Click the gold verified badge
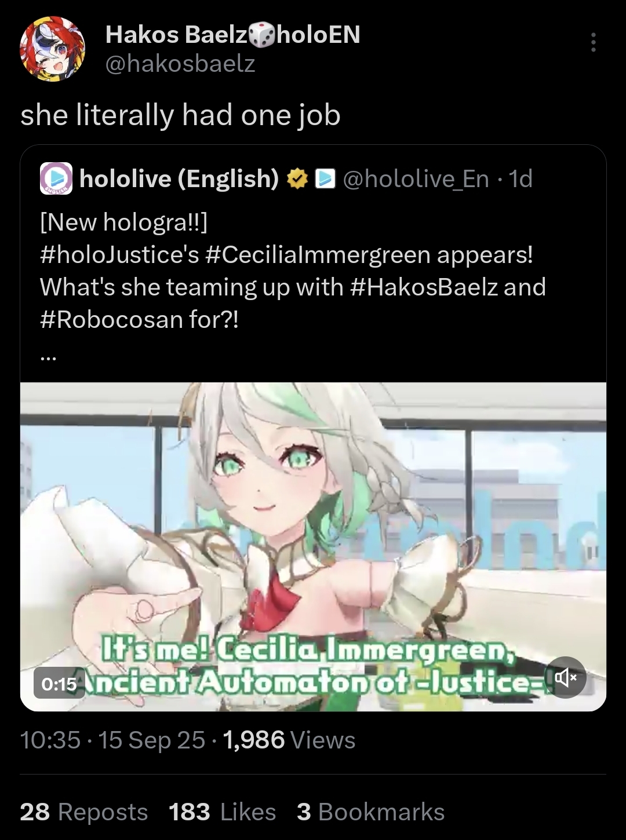The width and height of the screenshot is (626, 840). [297, 179]
